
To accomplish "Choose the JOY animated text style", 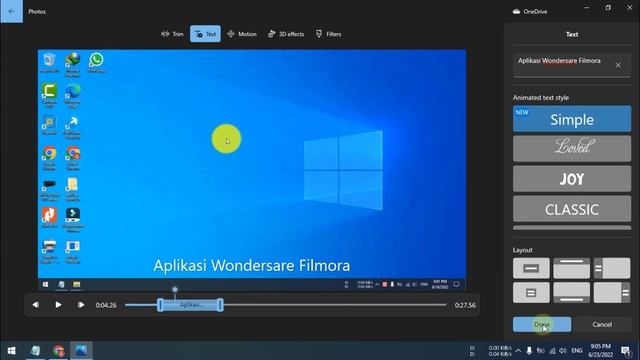I will coord(572,179).
